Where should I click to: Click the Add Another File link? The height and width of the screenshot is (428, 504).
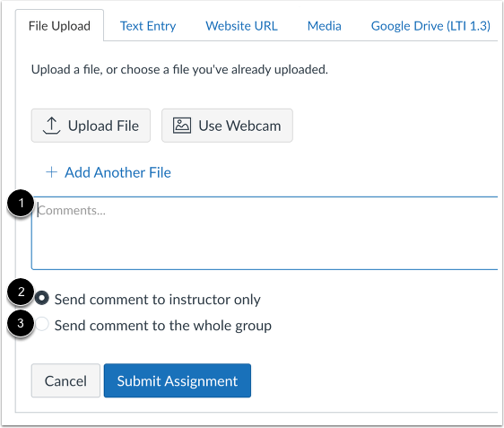tap(109, 172)
